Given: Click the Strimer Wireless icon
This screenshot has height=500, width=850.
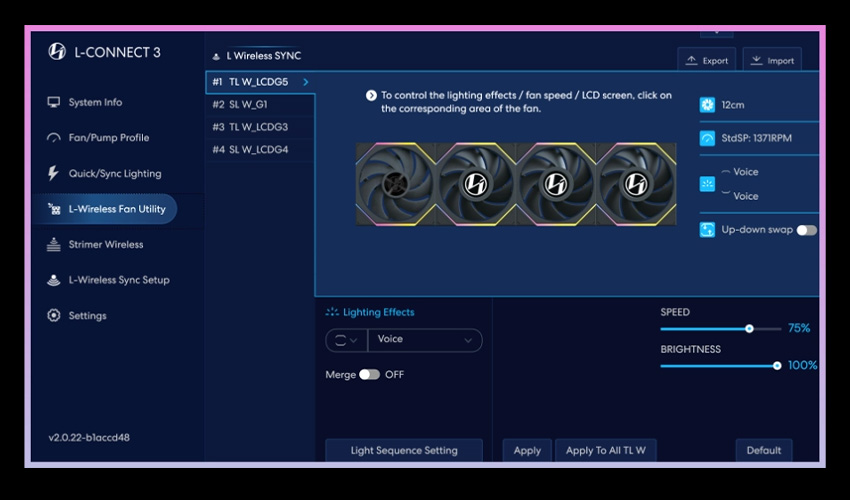Looking at the screenshot, I should 54,245.
